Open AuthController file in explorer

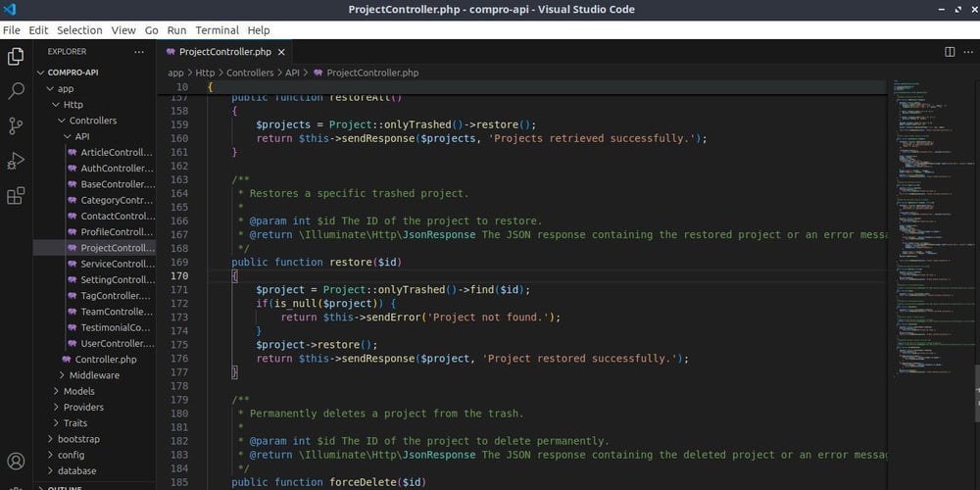94,169
